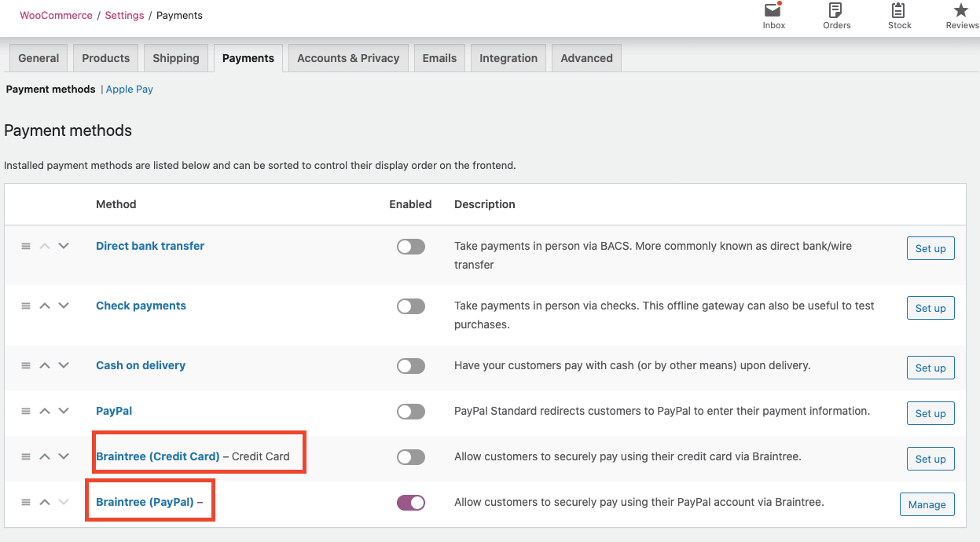Enable Check payments toggle
The width and height of the screenshot is (980, 542).
click(410, 306)
